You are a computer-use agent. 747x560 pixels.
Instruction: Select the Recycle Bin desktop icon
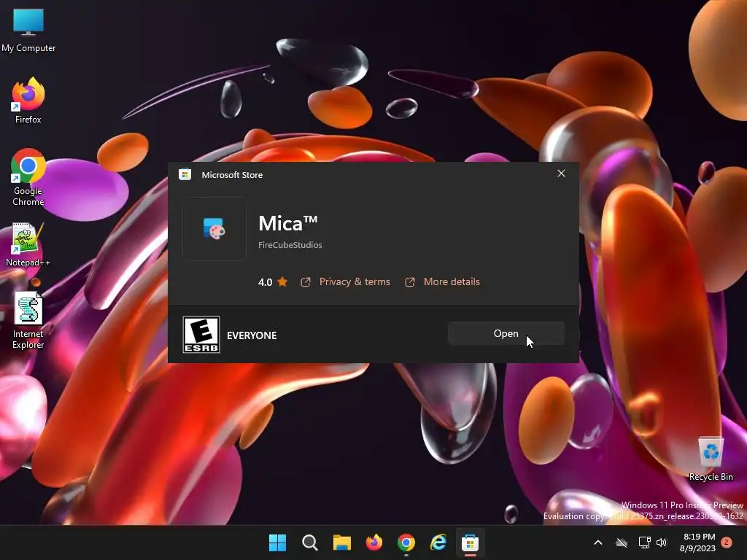point(711,459)
